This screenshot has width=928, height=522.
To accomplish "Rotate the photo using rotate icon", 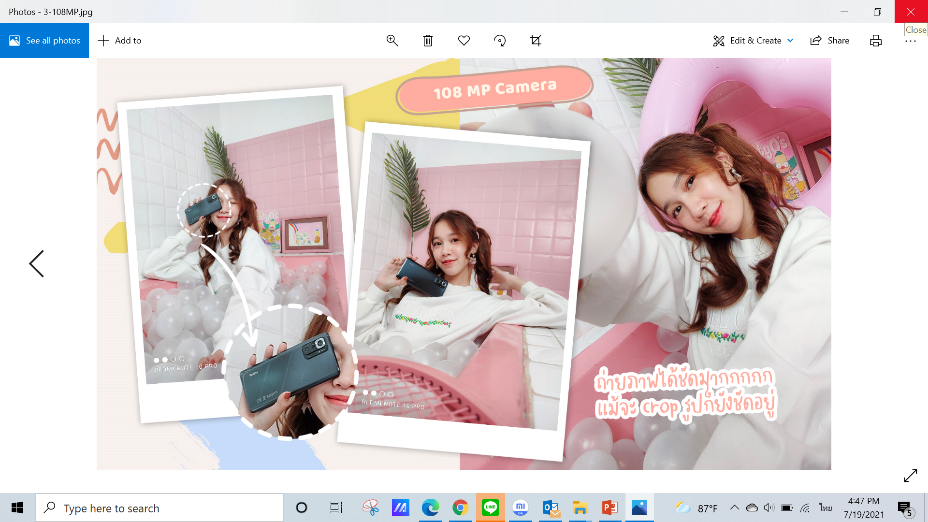I will click(x=500, y=40).
